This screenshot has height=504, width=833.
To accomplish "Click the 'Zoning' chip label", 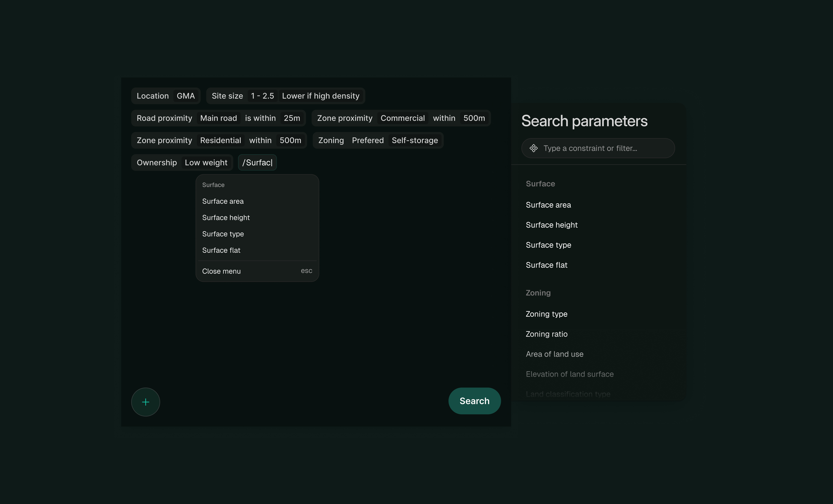I will point(331,141).
